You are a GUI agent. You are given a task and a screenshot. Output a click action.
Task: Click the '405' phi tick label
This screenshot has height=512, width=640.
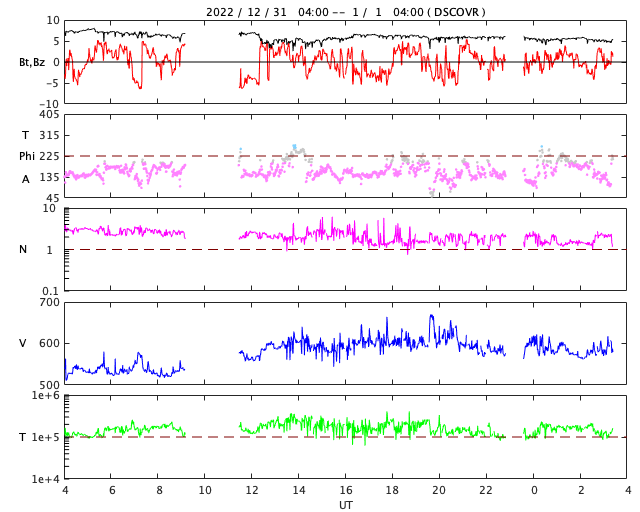coord(50,115)
